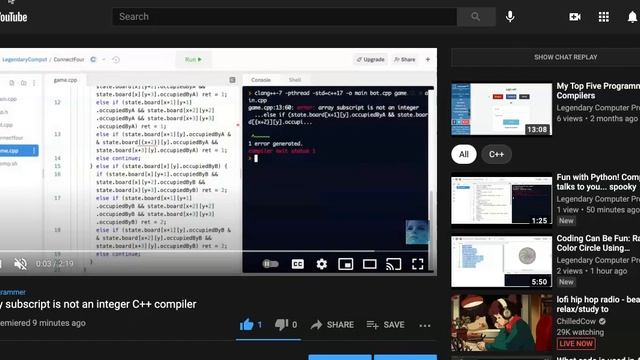Click the Run button in Replit
The width and height of the screenshot is (640, 360).
(193, 60)
